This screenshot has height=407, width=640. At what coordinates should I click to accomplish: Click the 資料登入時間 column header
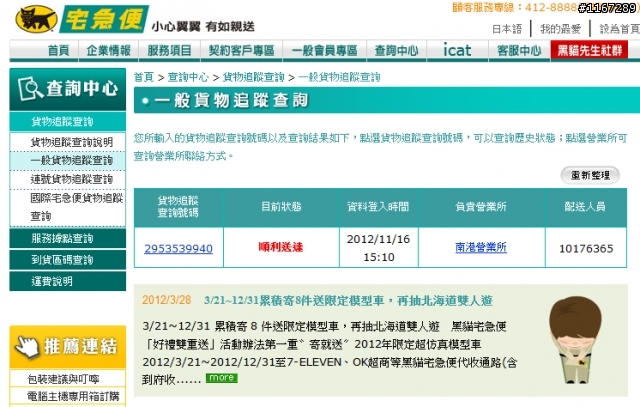click(378, 207)
